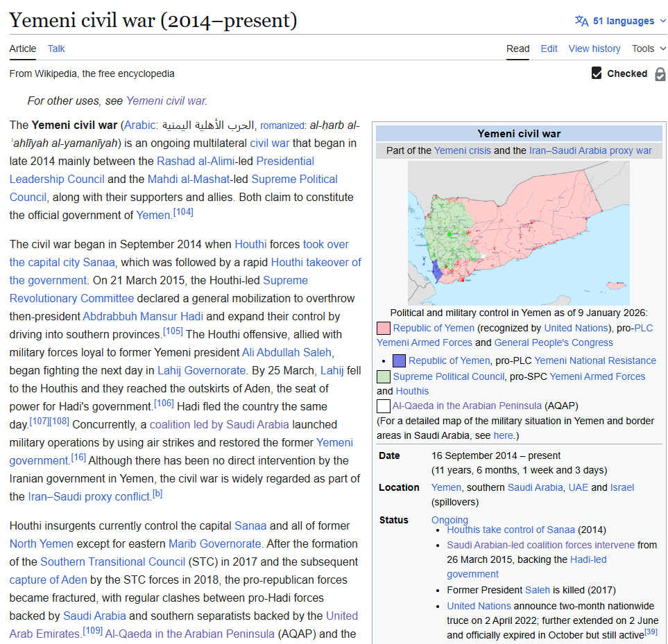
Task: Select the Read tab
Action: pos(517,49)
